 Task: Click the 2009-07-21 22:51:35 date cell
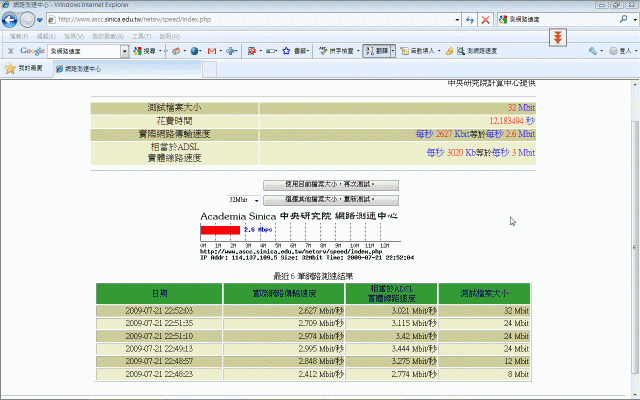coord(159,323)
